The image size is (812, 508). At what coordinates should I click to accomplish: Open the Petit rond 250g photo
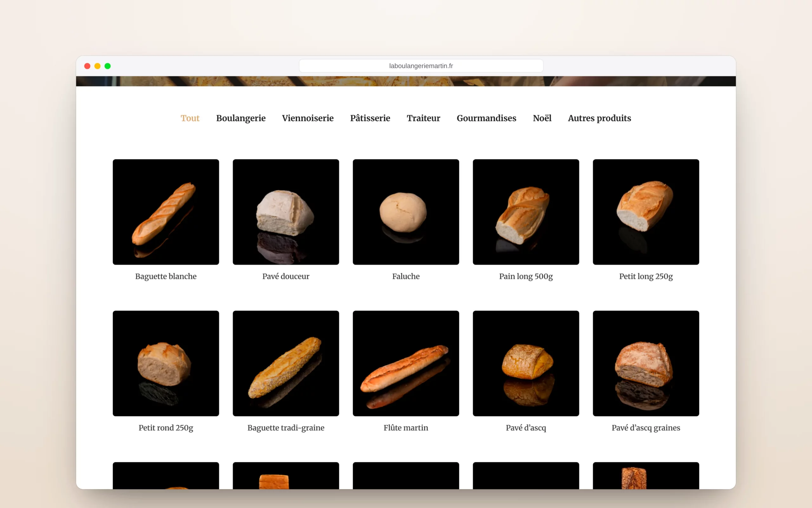click(x=166, y=364)
